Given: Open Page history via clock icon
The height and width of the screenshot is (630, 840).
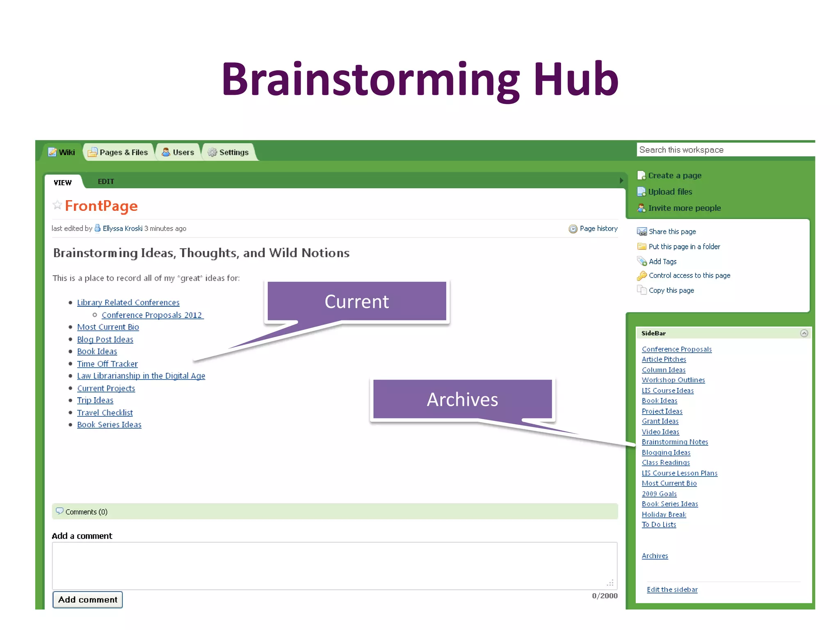Looking at the screenshot, I should tap(573, 229).
